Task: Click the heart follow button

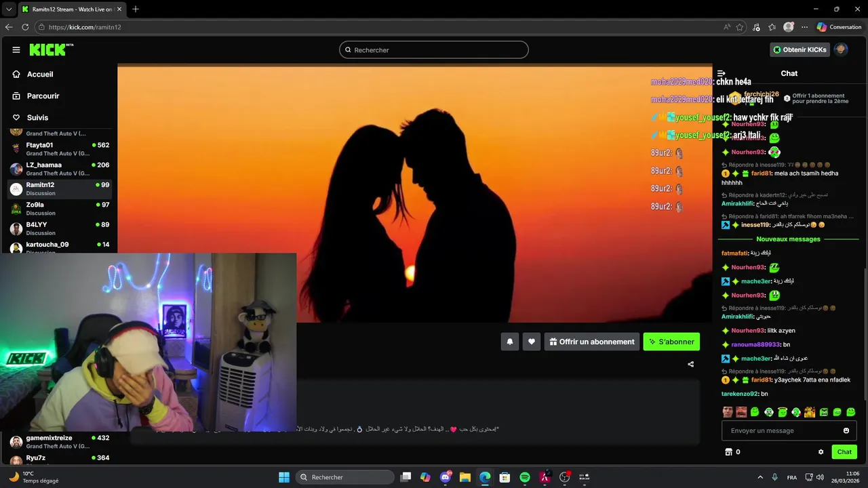Action: [x=532, y=342]
